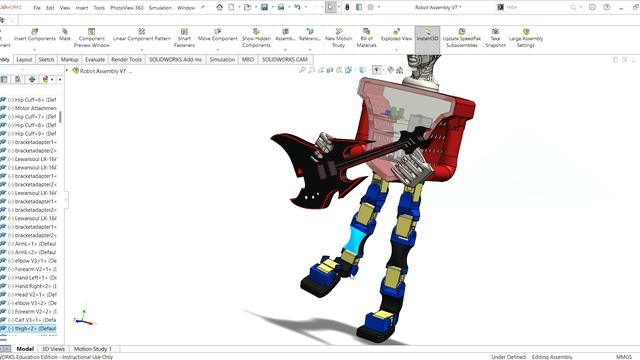This screenshot has width=640, height=360.
Task: Expand the Insert Components dropdown arrow
Action: pyautogui.click(x=35, y=50)
